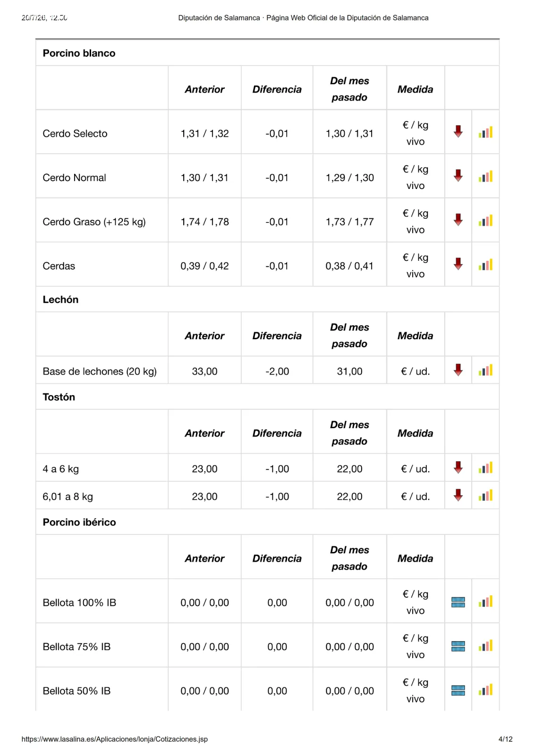Click the Lechón section header
The width and height of the screenshot is (534, 756).
click(60, 300)
